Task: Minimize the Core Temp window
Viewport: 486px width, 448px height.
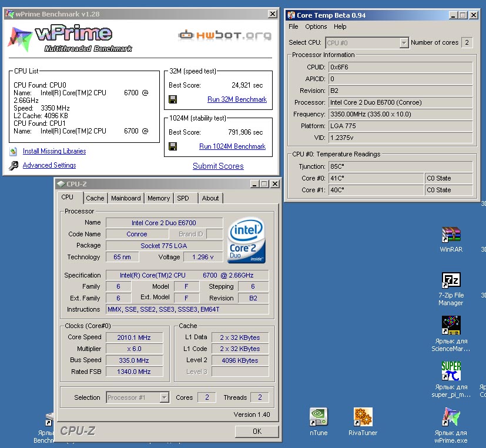Action: (x=453, y=15)
